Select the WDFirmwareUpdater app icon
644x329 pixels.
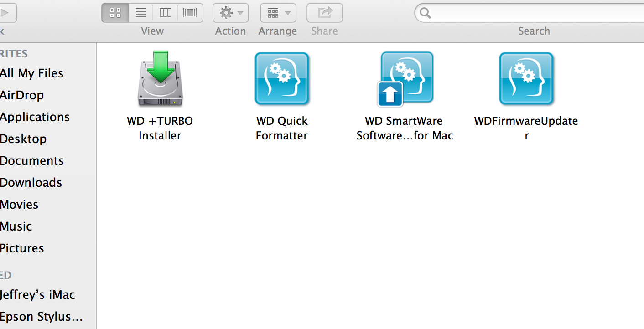526,79
